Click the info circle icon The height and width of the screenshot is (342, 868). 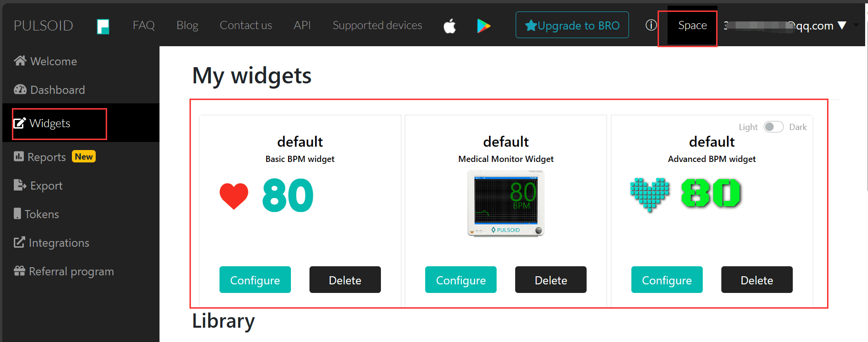[651, 25]
